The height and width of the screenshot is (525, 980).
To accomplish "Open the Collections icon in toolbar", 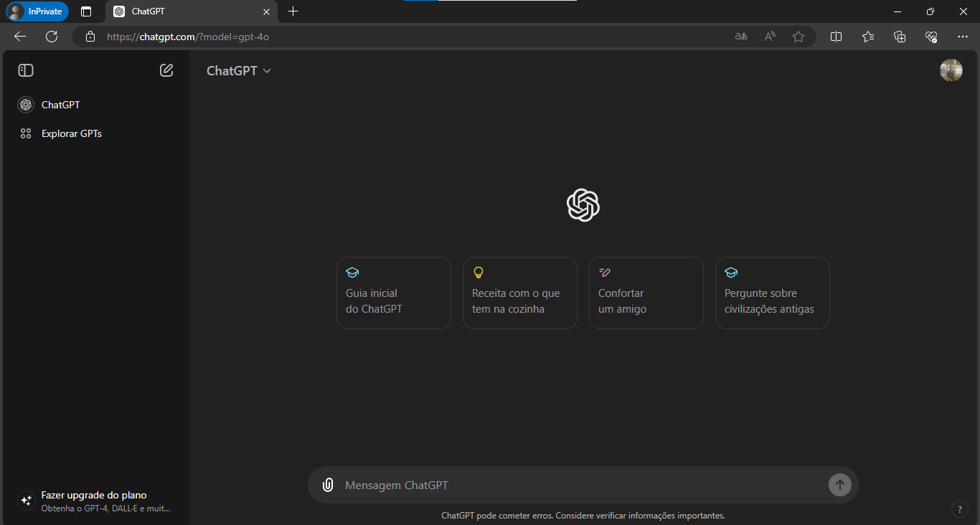I will (x=900, y=37).
